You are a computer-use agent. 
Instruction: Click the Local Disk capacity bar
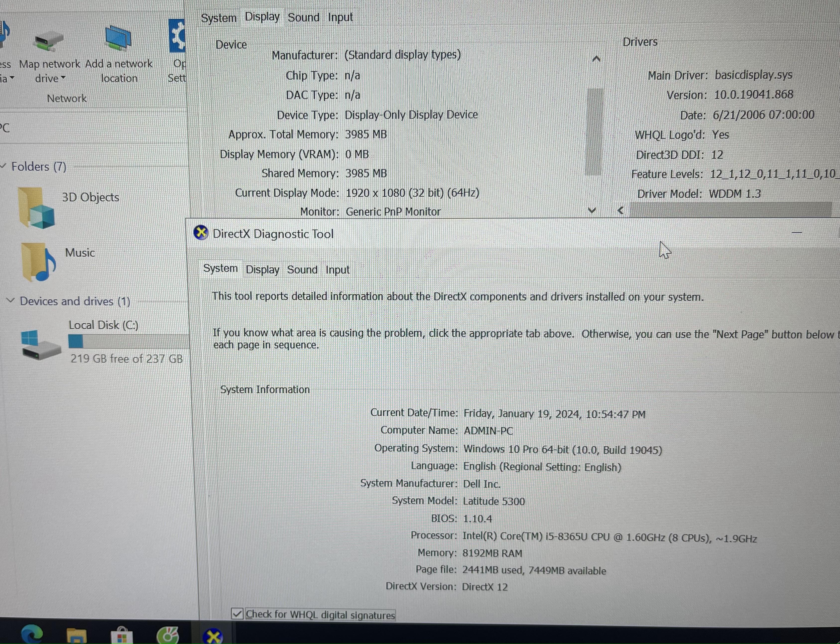[128, 341]
